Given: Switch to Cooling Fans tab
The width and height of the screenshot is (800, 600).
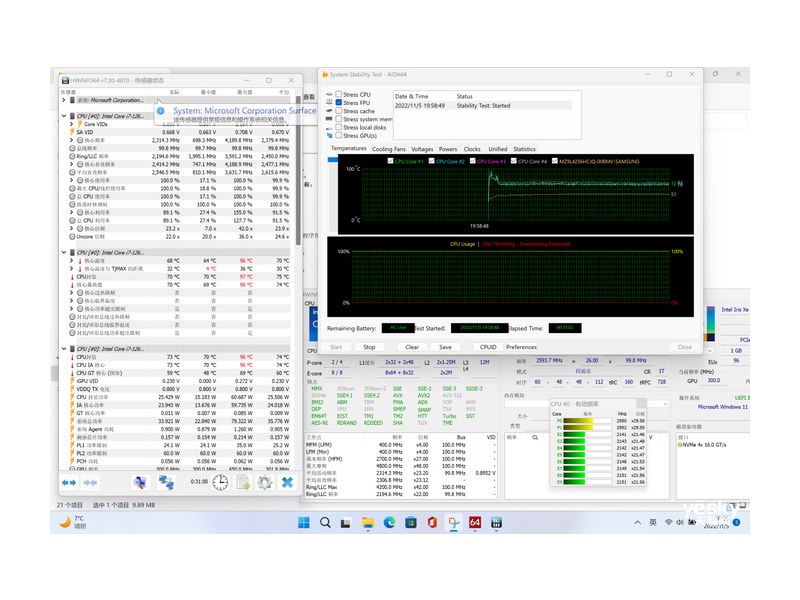Looking at the screenshot, I should (x=388, y=149).
